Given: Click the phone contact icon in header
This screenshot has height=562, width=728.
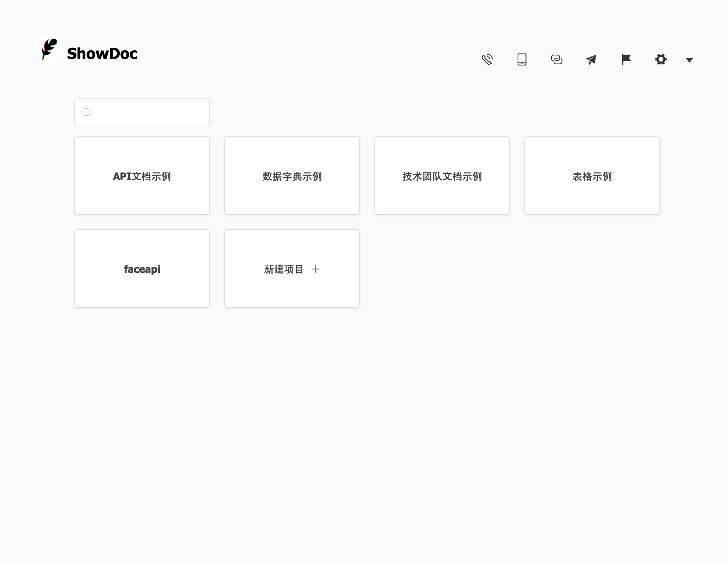Looking at the screenshot, I should 487,59.
